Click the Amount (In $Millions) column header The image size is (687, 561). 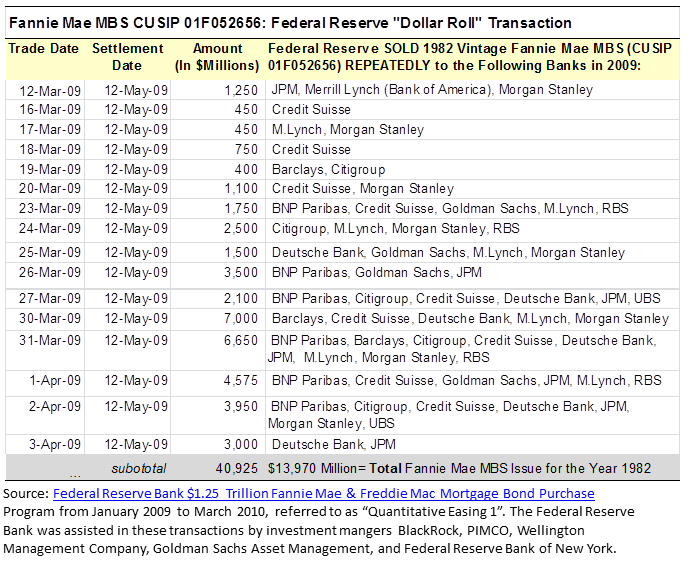217,57
